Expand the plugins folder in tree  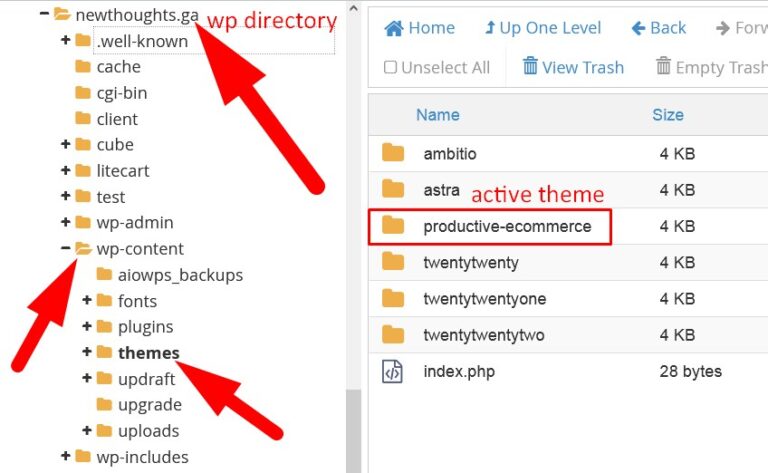click(x=87, y=326)
